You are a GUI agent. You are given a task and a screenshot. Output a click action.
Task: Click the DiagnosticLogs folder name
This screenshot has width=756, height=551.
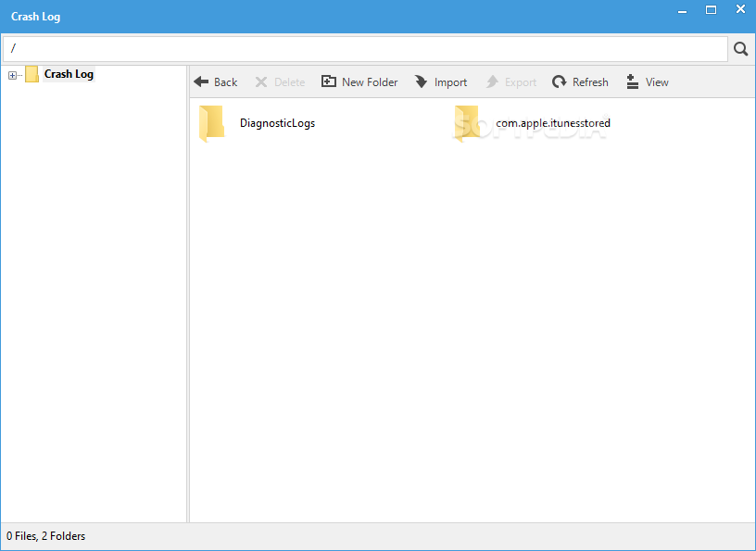click(277, 123)
